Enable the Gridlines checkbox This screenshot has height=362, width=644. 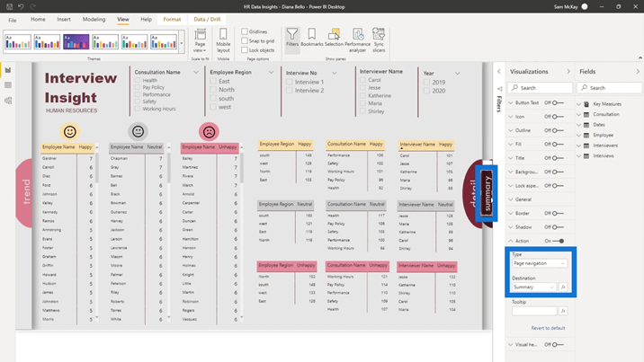(x=245, y=31)
